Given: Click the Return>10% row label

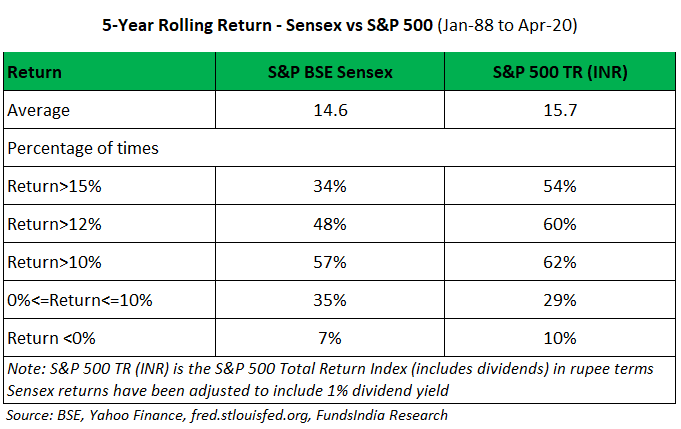Looking at the screenshot, I should [48, 262].
